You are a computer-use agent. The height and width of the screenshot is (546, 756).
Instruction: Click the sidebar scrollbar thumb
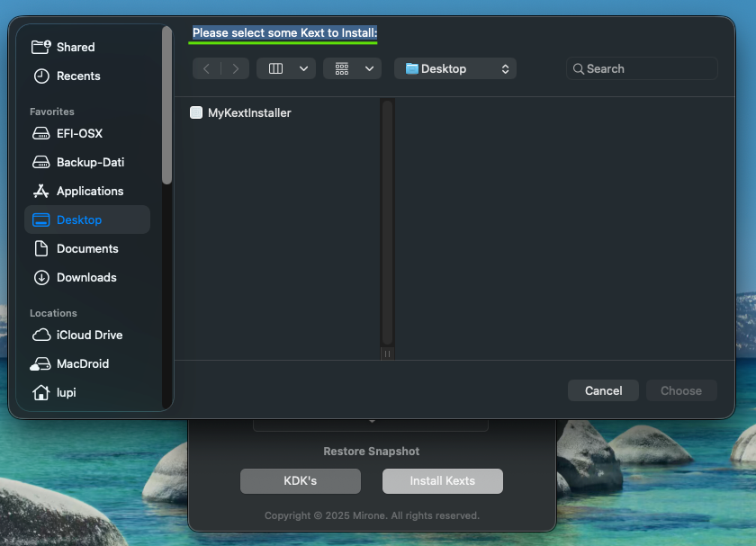166,105
